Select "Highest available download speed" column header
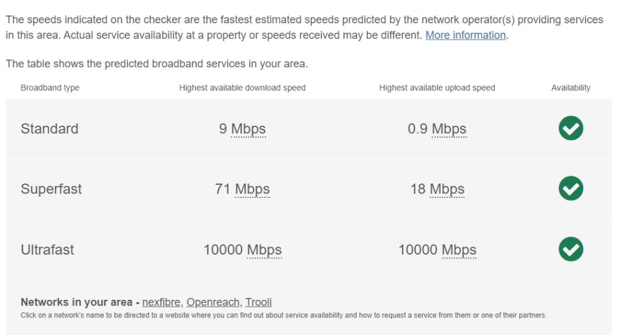Screen dimensions: 644x335 click(x=242, y=88)
